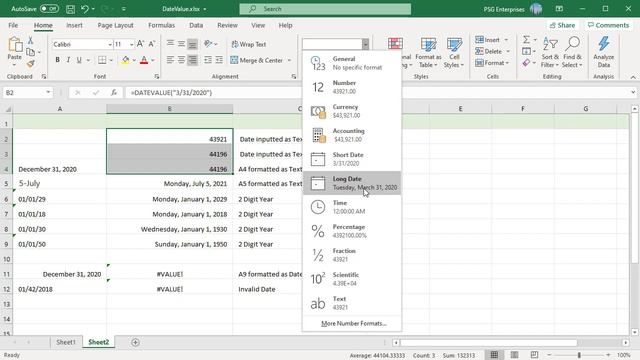Click the AutoSum sigma icon
640x360 pixels.
coord(527,40)
